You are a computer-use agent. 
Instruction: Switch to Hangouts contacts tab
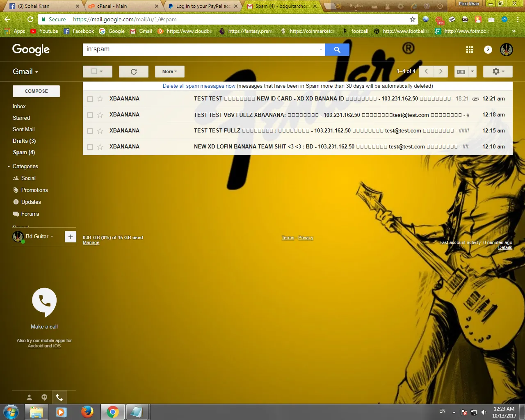click(x=29, y=397)
